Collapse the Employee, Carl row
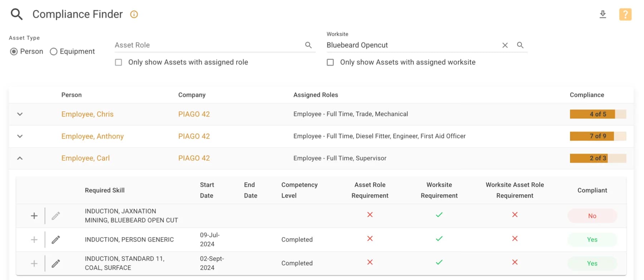 (x=20, y=158)
